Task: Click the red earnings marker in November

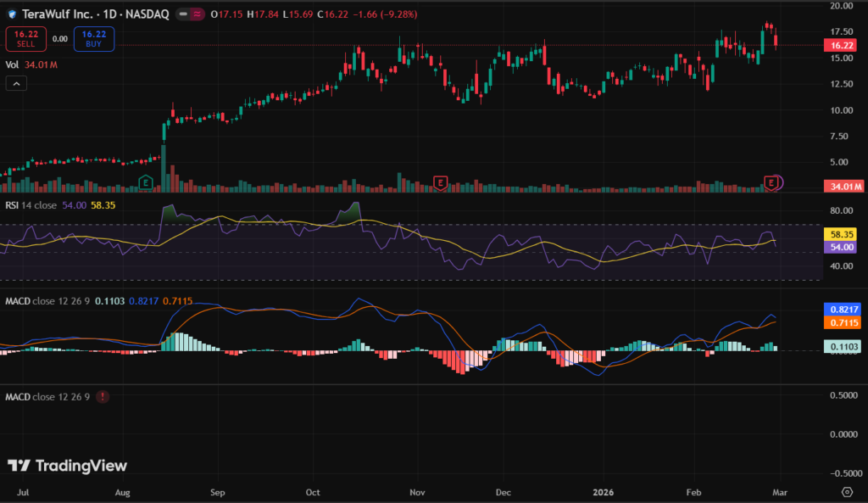Action: (x=439, y=182)
